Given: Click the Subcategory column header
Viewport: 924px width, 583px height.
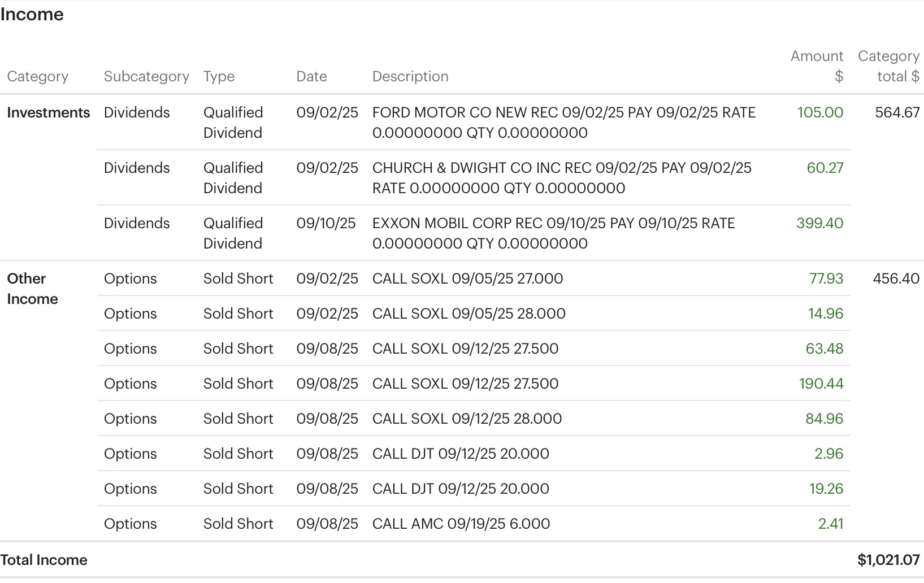Looking at the screenshot, I should tap(146, 76).
